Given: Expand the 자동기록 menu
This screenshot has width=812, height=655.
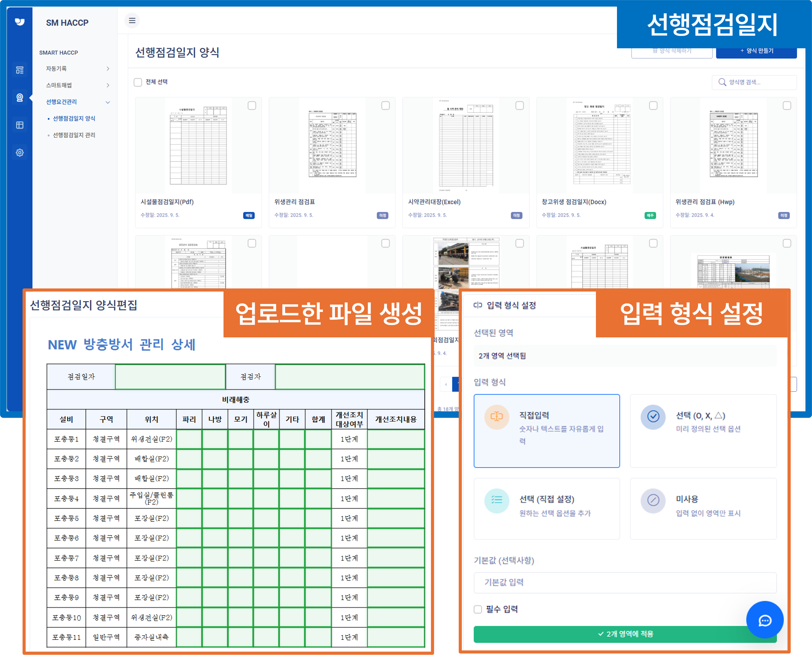Looking at the screenshot, I should pyautogui.click(x=77, y=69).
